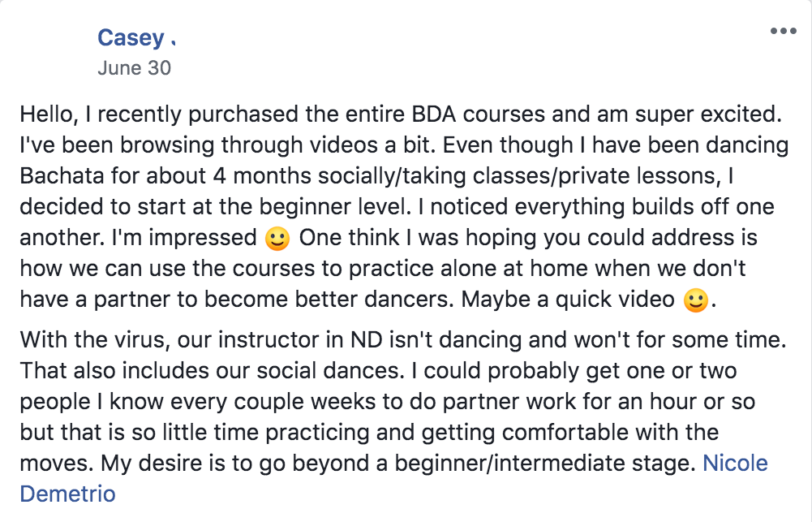Open the author profile link Casey
The width and height of the screenshot is (812, 522).
pyautogui.click(x=128, y=37)
